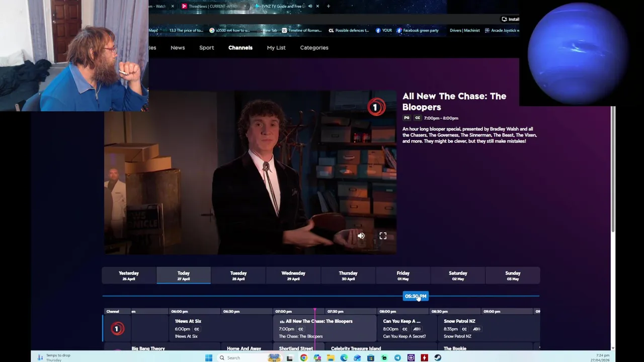The height and width of the screenshot is (362, 644).
Task: Open Chrome from the taskbar
Action: pyautogui.click(x=303, y=358)
